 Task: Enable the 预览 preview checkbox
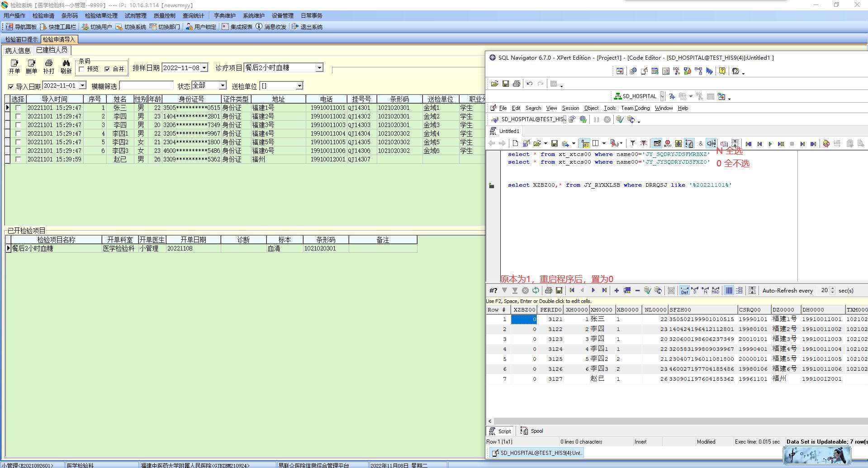(82, 69)
